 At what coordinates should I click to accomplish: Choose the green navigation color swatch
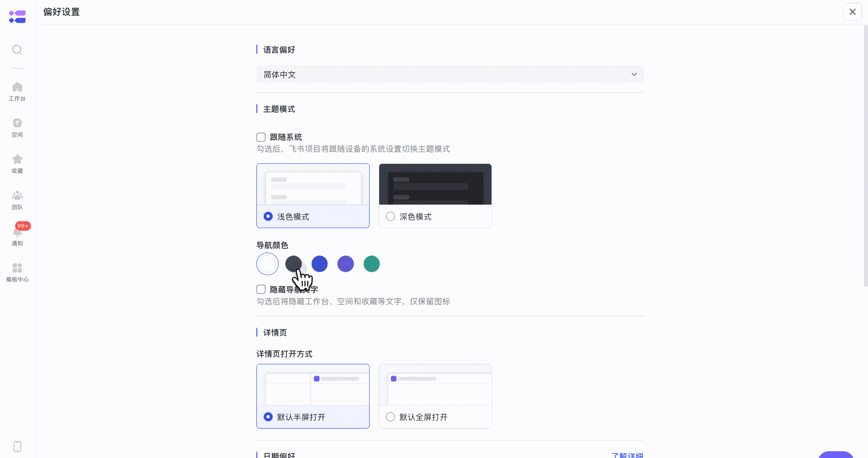(371, 264)
